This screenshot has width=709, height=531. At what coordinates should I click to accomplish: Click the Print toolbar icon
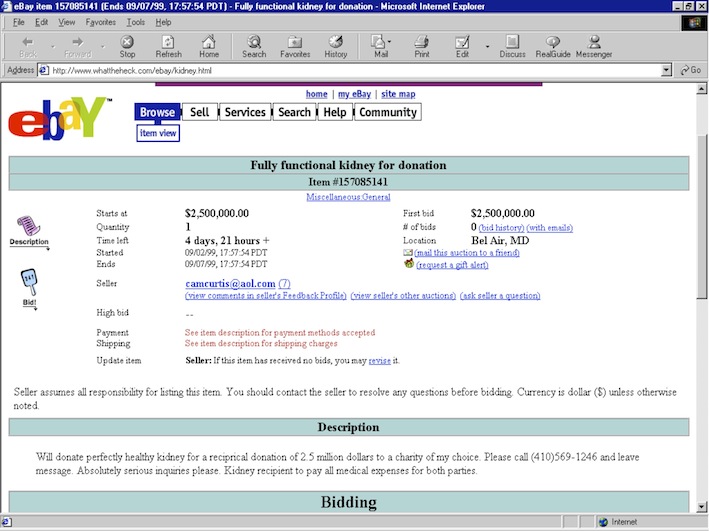422,46
